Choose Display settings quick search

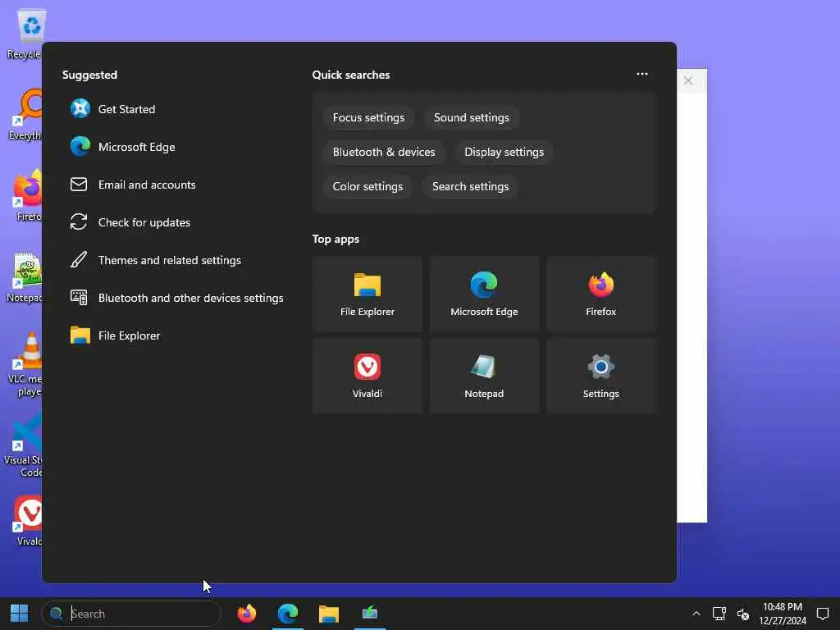tap(504, 152)
